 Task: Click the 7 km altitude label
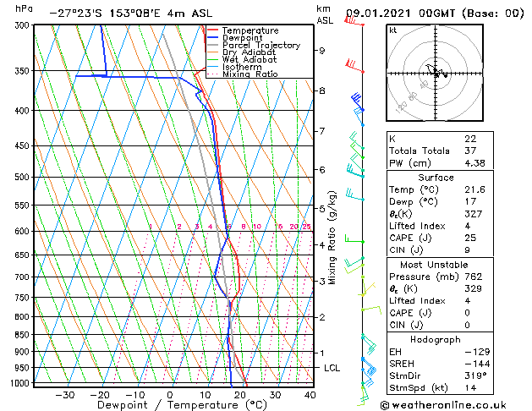coord(321,131)
